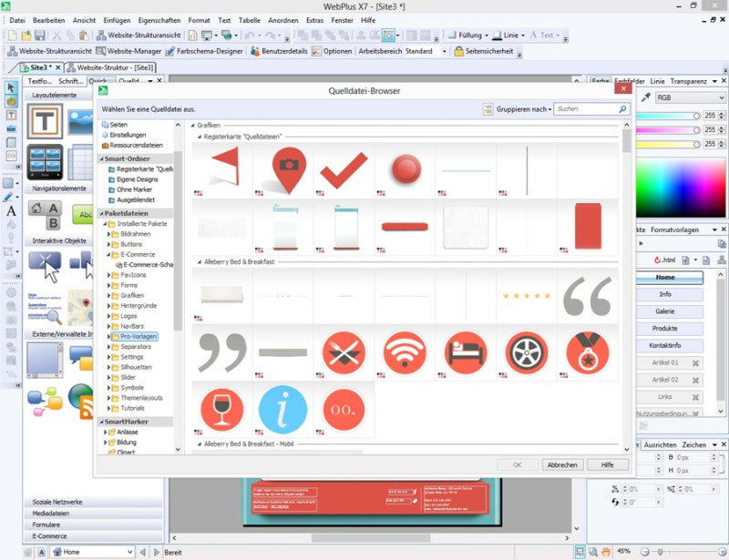Click the color picker eyedropper icon
Viewport: 729px width, 560px height.
coord(646,97)
